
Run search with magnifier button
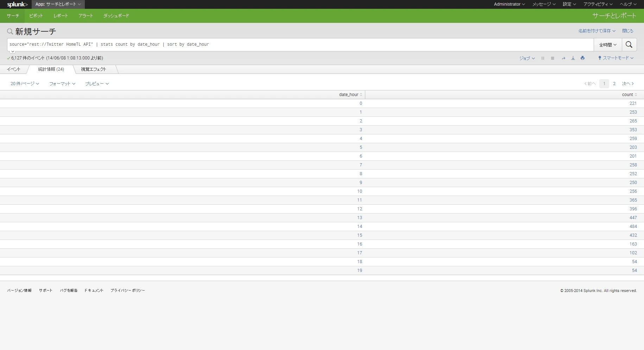(x=629, y=45)
